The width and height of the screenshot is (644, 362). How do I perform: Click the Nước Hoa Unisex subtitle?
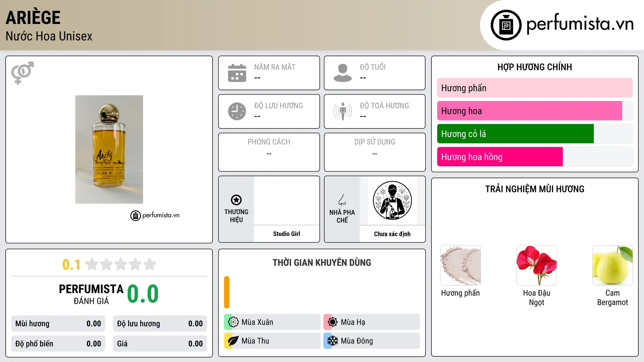tap(49, 36)
